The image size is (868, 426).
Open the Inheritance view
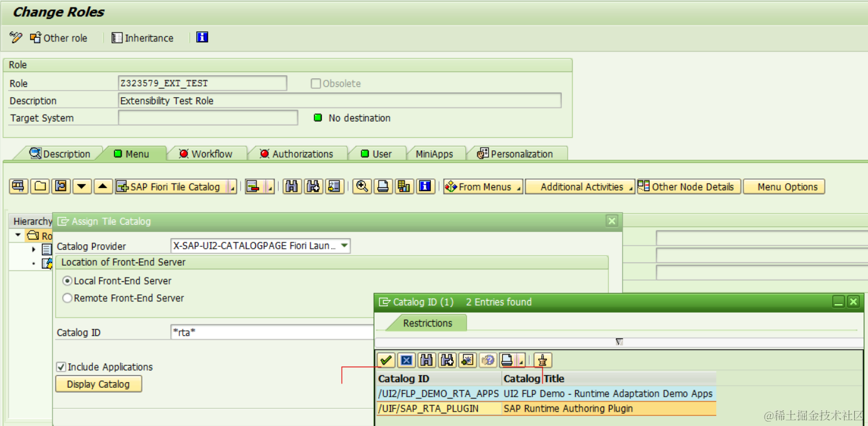click(x=142, y=38)
